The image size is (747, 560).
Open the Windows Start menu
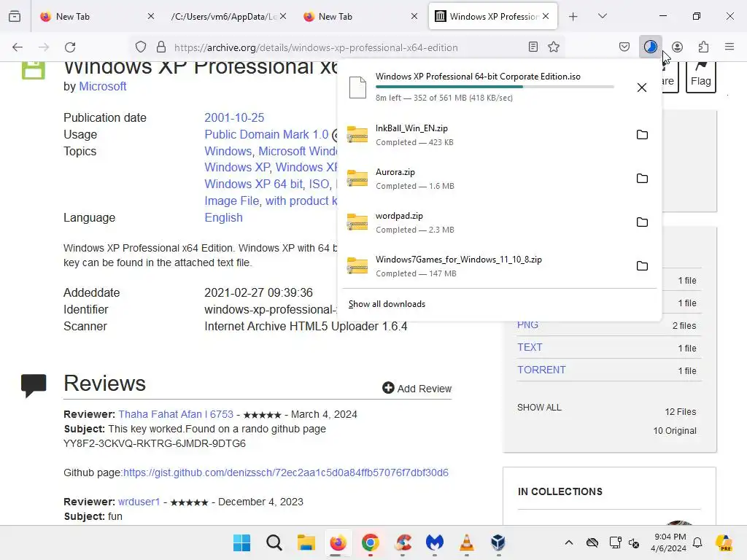241,542
